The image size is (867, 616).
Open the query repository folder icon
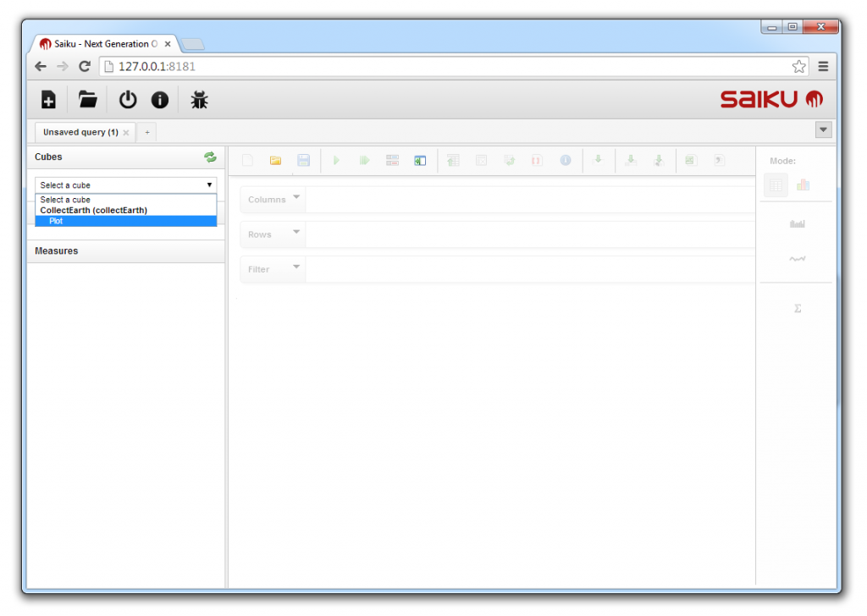point(87,100)
